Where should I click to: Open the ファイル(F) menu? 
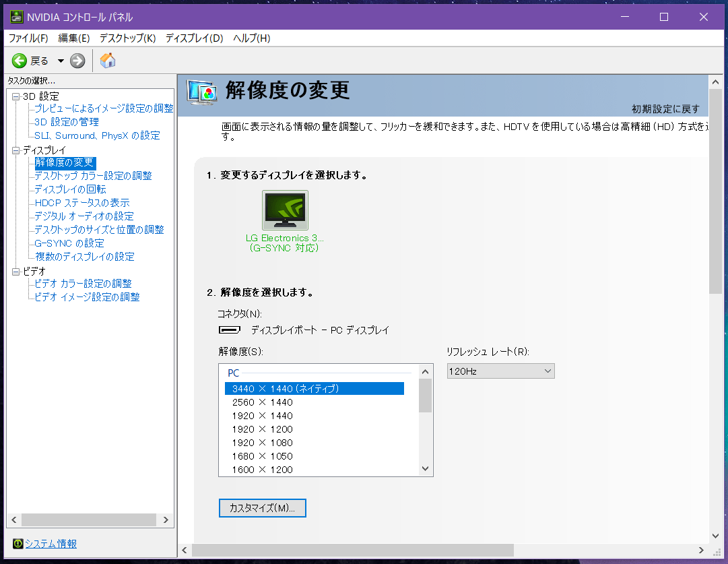pos(28,38)
